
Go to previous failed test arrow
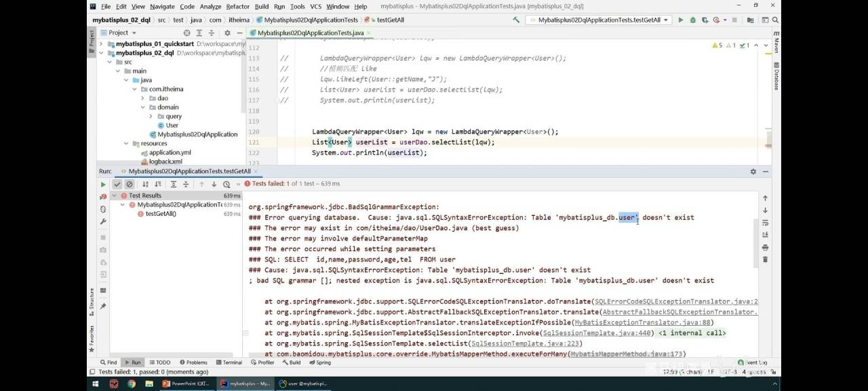point(201,184)
